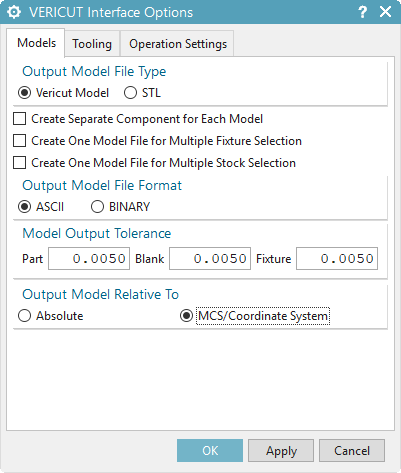The width and height of the screenshot is (401, 473).
Task: Click the Output Model File Type heading
Action: pyautogui.click(x=94, y=72)
